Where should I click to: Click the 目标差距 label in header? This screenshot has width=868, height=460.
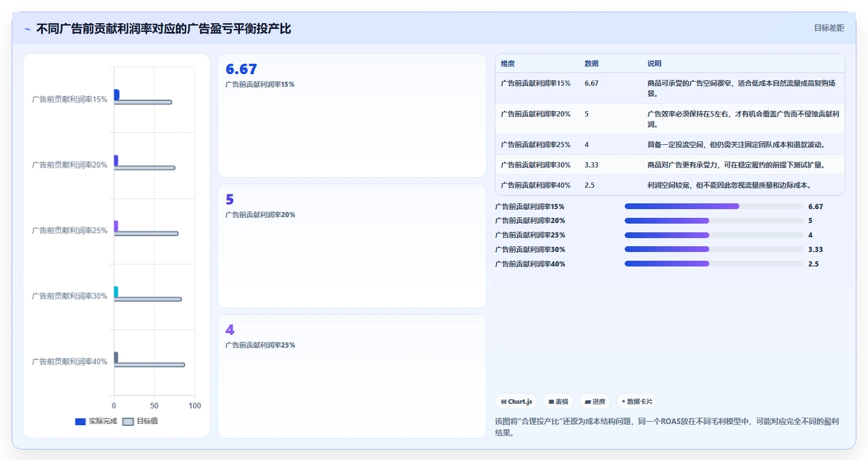829,28
